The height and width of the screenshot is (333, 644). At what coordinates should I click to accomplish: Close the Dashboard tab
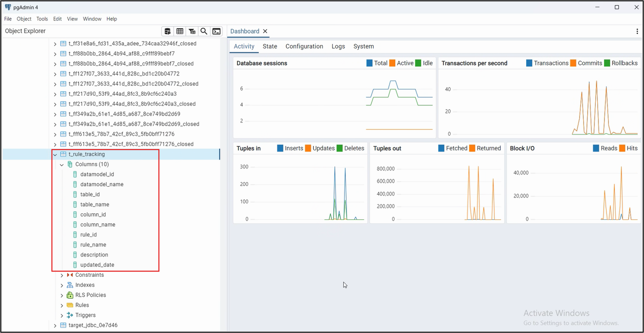(265, 31)
